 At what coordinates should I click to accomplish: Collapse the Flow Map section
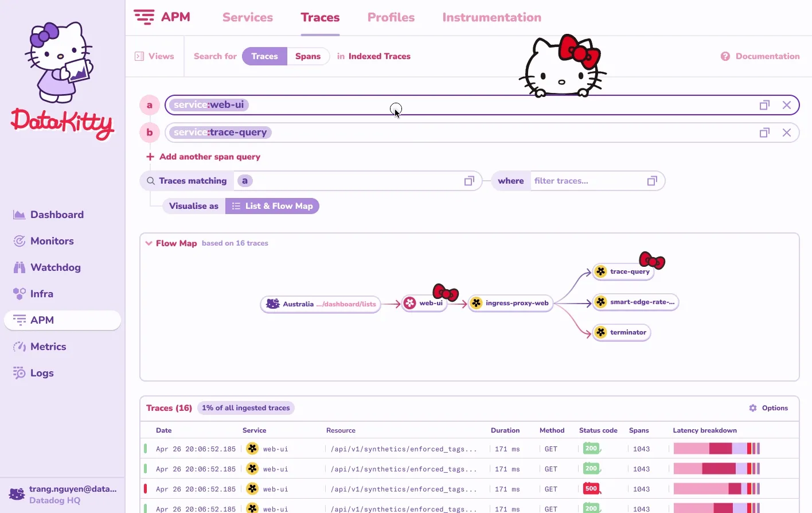(149, 243)
